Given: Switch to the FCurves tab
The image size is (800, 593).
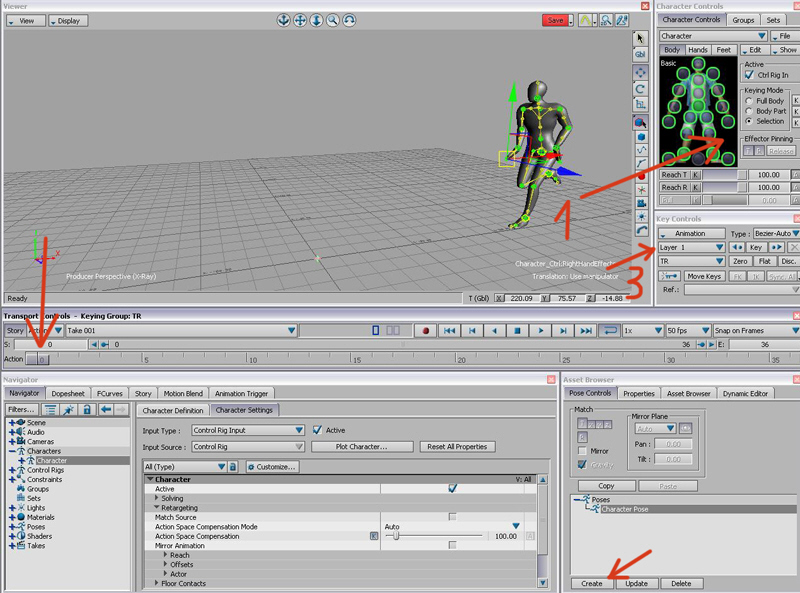Looking at the screenshot, I should point(110,393).
